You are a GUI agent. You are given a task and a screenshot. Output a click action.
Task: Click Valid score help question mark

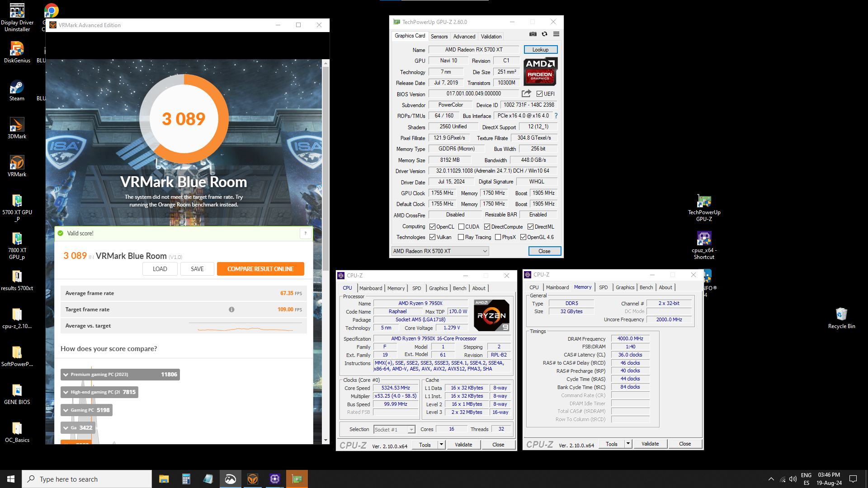pyautogui.click(x=306, y=233)
